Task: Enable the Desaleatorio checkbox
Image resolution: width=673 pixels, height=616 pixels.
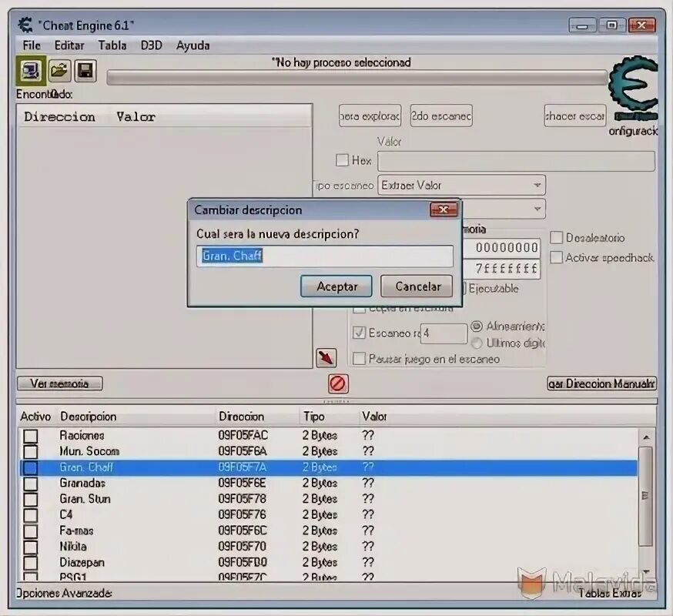Action: [x=556, y=237]
